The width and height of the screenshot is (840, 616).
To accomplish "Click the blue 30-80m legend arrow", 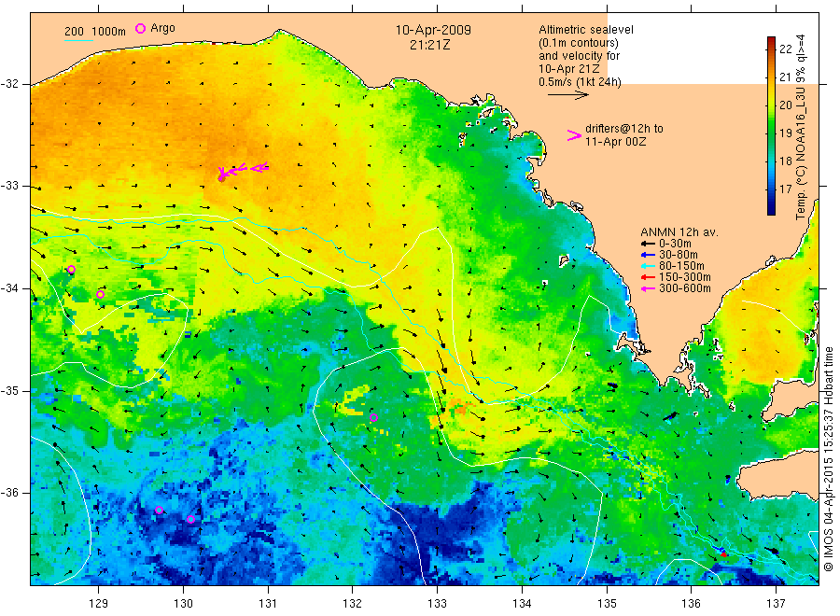I will 649,255.
